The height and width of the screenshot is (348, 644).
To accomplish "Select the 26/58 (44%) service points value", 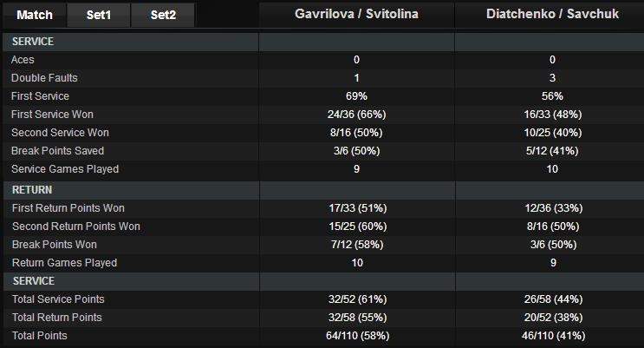I will [x=551, y=299].
